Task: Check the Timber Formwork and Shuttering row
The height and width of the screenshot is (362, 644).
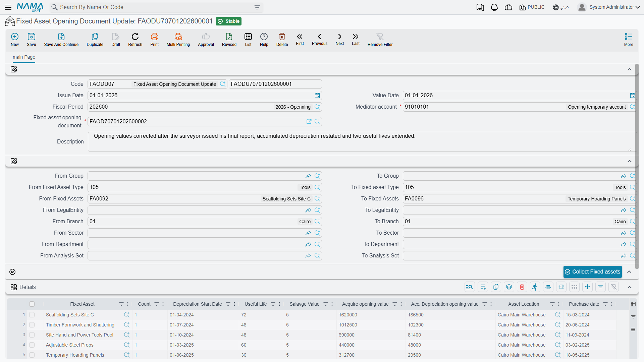Action: point(32,325)
